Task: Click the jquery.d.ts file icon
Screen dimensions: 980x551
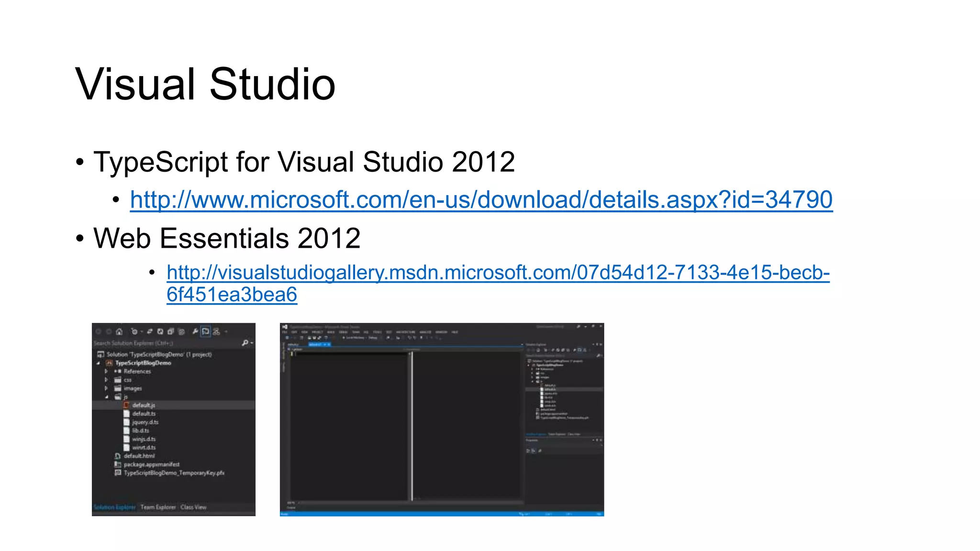Action: [x=127, y=422]
